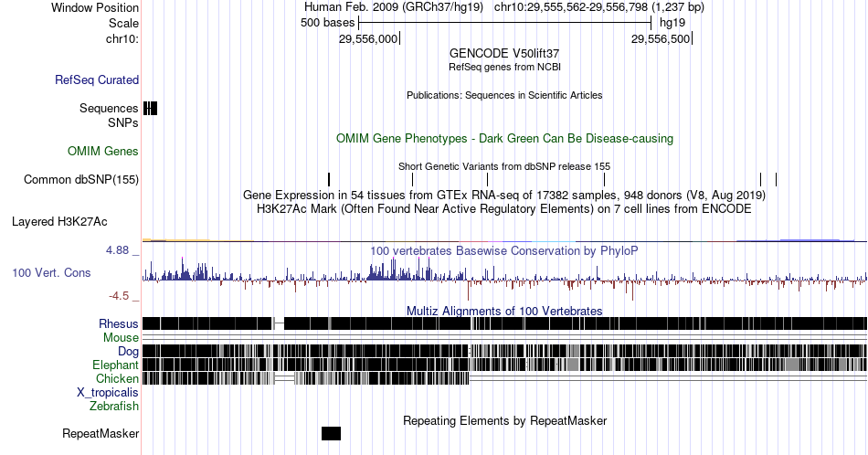Click the hg19 label beside scale bar
The height and width of the screenshot is (455, 868).
pyautogui.click(x=672, y=23)
